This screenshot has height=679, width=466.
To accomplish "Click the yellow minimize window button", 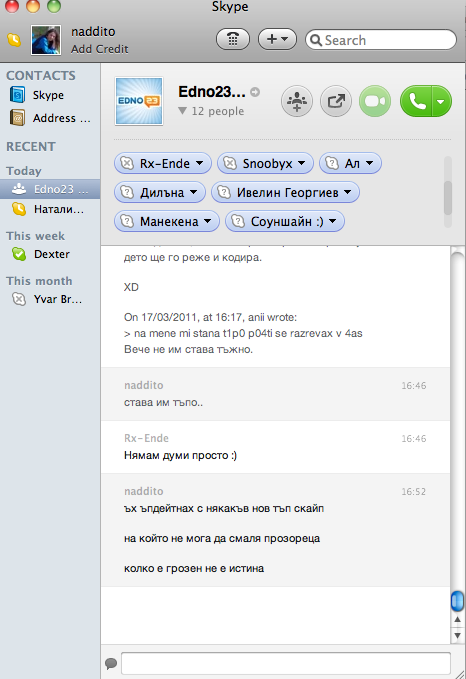I will click(33, 6).
